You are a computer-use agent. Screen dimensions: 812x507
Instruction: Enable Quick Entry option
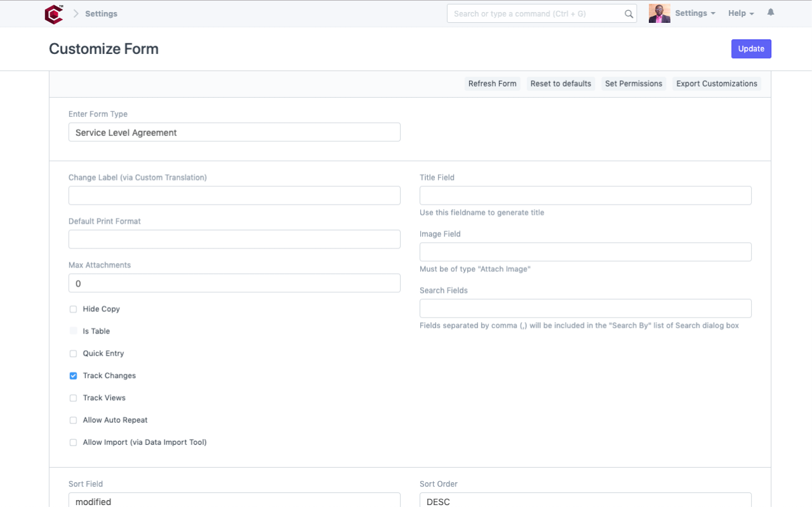pyautogui.click(x=73, y=353)
